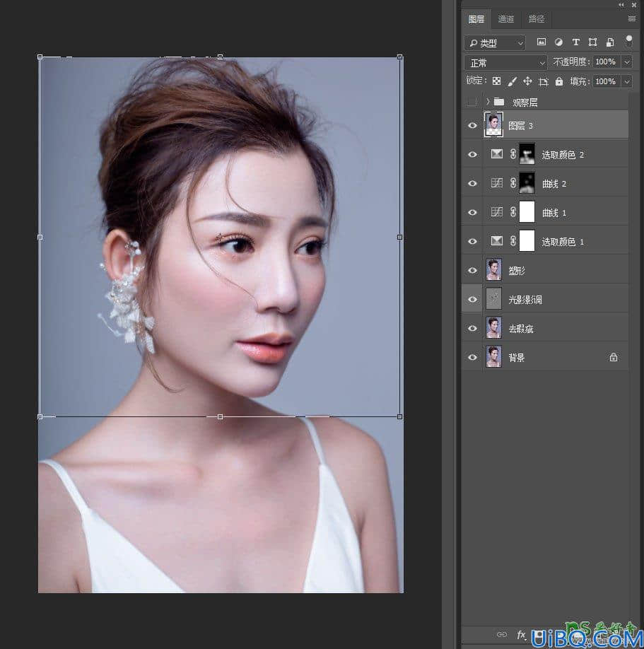
Task: Select 塑形 layer thumbnail
Action: [x=493, y=270]
